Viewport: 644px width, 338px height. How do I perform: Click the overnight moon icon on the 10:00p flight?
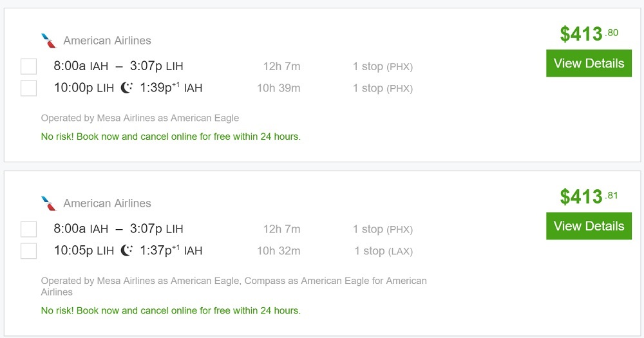(127, 88)
